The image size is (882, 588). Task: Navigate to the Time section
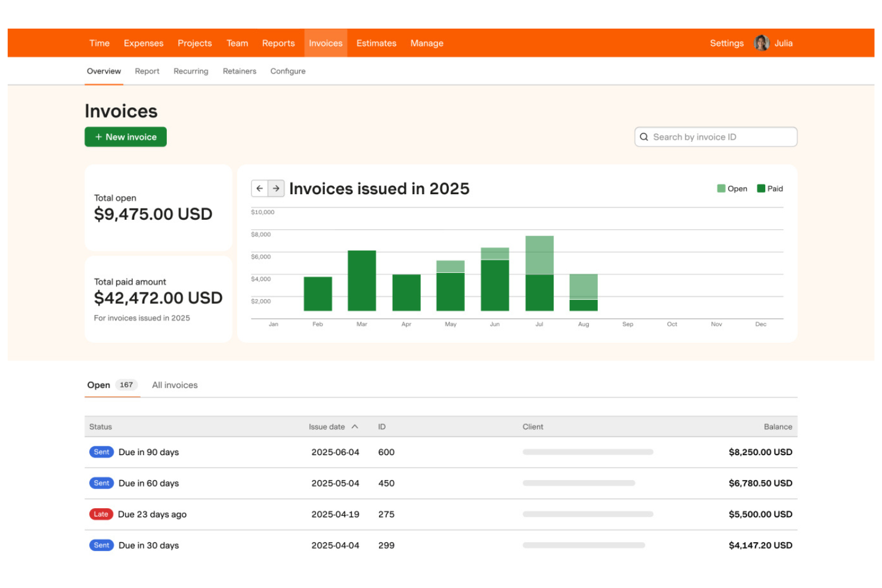click(x=99, y=42)
